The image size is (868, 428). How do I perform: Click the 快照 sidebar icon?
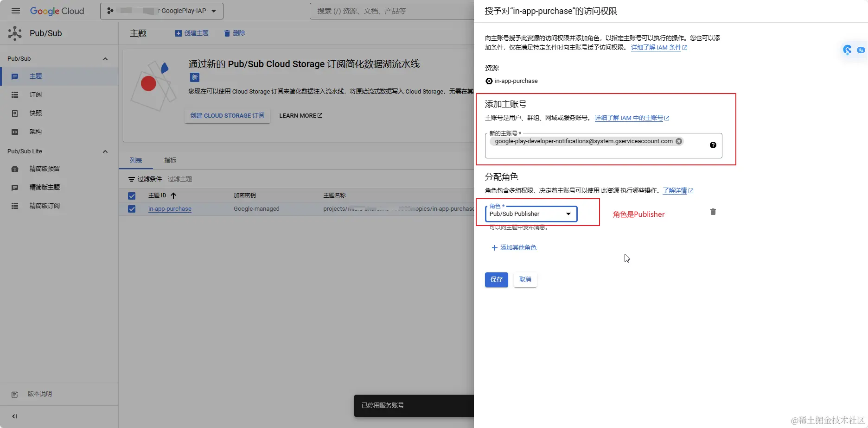coord(15,113)
